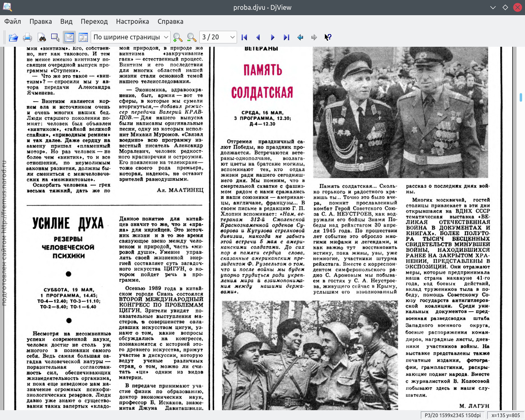Jump to the last page
Viewport: 525px width, 420px height.
click(286, 37)
